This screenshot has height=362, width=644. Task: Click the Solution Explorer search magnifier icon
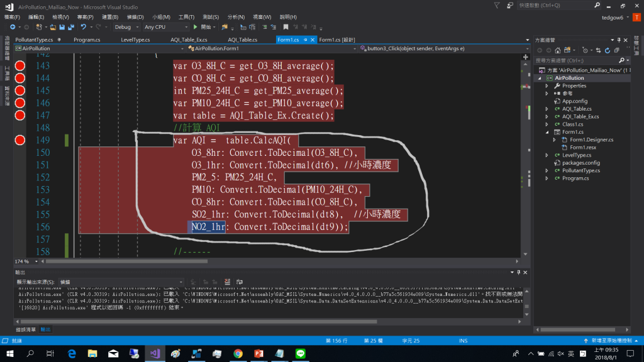point(621,60)
